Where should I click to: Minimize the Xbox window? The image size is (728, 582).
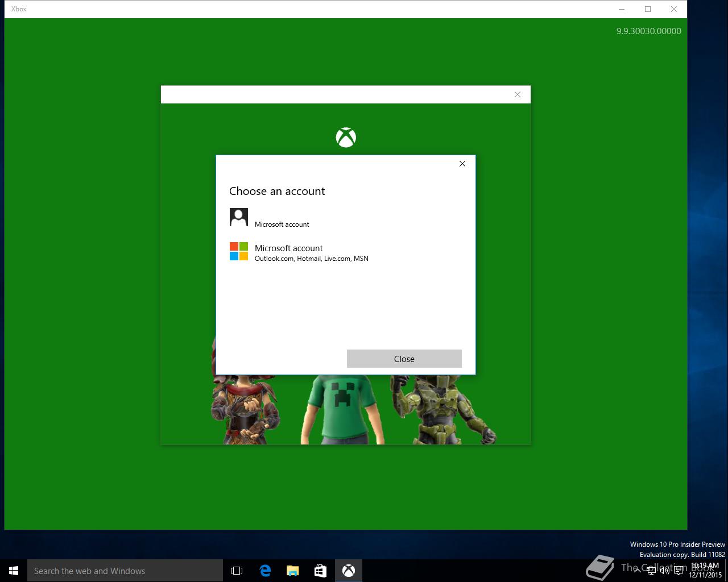[622, 9]
